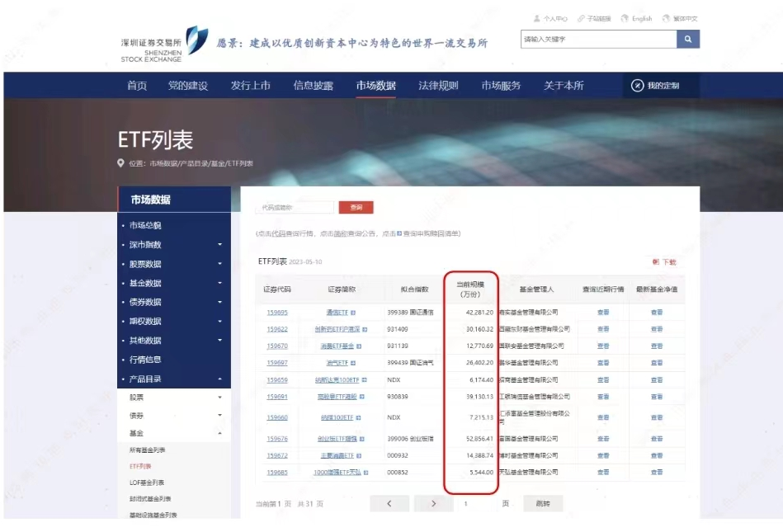Switch to the 信息披露 navigation tab
This screenshot has height=532, width=783.
314,84
